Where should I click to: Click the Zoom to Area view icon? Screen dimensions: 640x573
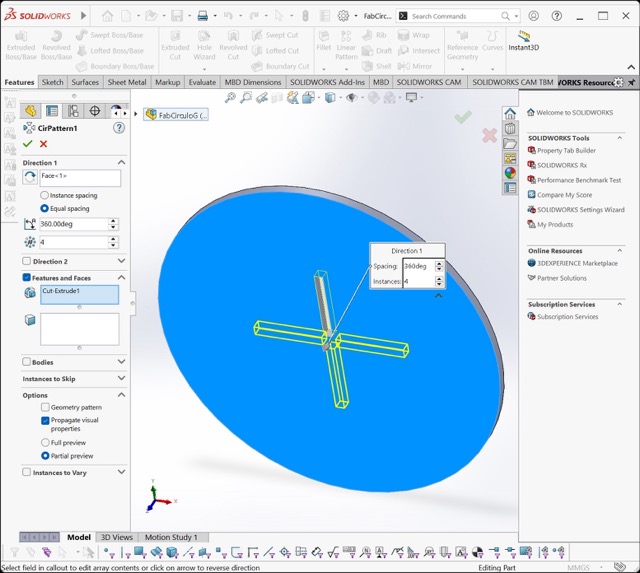[x=246, y=98]
